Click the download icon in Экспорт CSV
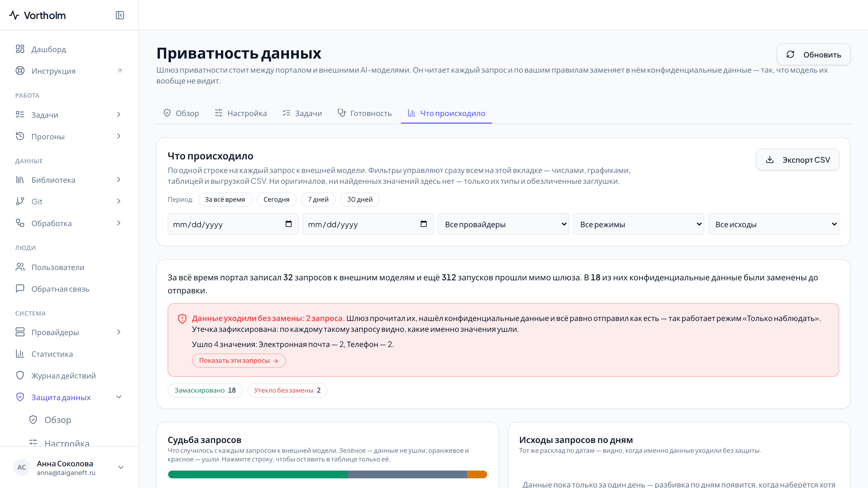This screenshot has height=488, width=868. [770, 160]
